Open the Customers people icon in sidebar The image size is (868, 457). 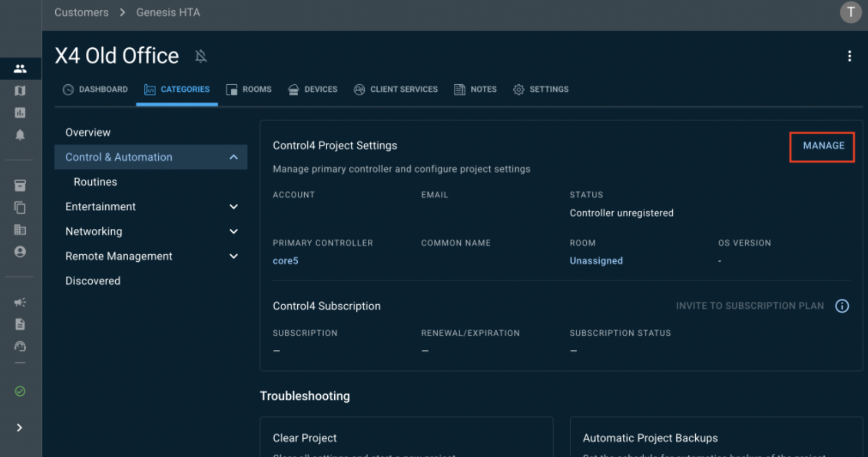pyautogui.click(x=20, y=69)
